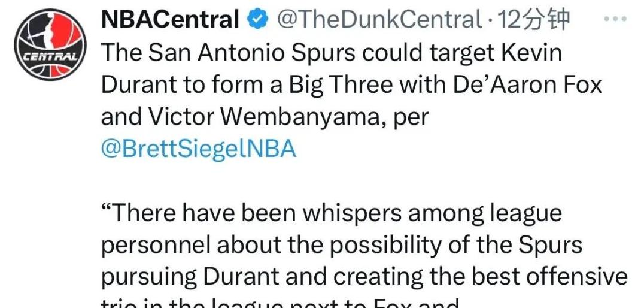Open the @BrettSiegelNBA mention link
This screenshot has height=308, width=644.
tap(198, 149)
